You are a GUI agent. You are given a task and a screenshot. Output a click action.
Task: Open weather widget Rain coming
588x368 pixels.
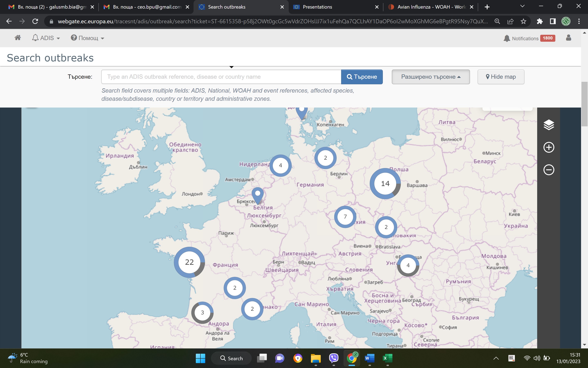click(28, 358)
